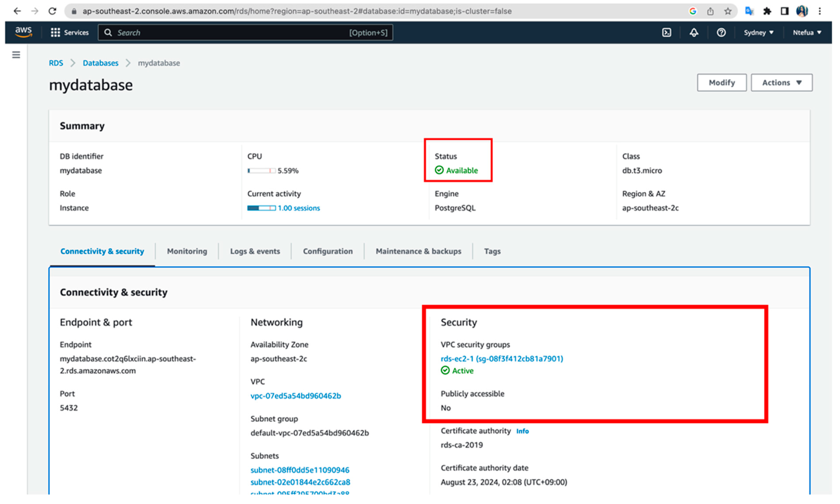Toggle the left hamburger navigation menu
The height and width of the screenshot is (504, 840).
click(x=16, y=55)
